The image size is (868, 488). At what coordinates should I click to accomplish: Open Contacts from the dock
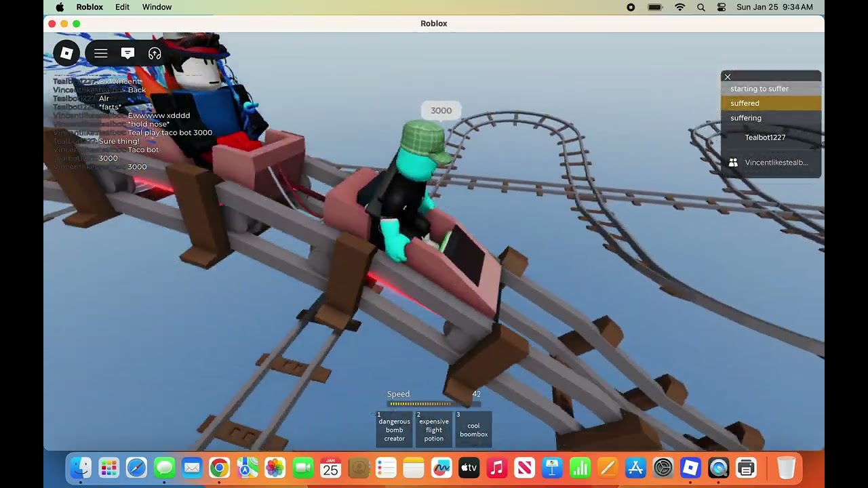tap(358, 468)
